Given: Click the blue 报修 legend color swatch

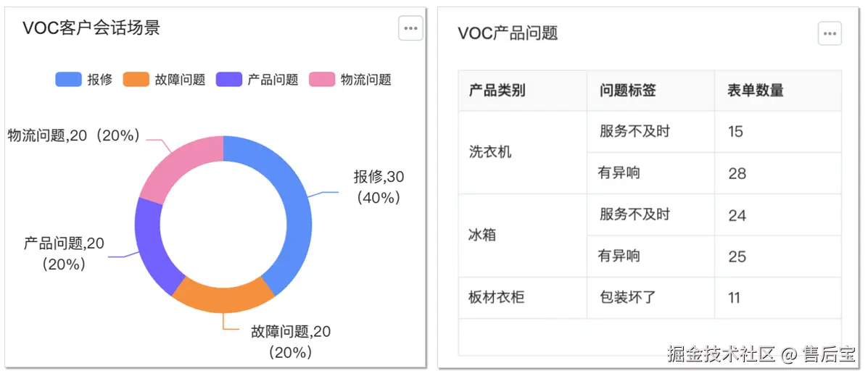Looking at the screenshot, I should (68, 80).
